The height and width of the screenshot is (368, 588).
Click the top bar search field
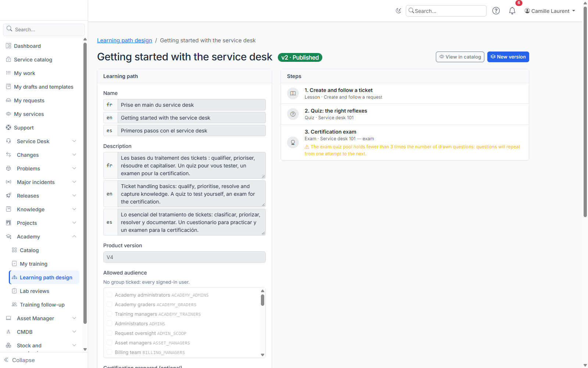tap(446, 11)
